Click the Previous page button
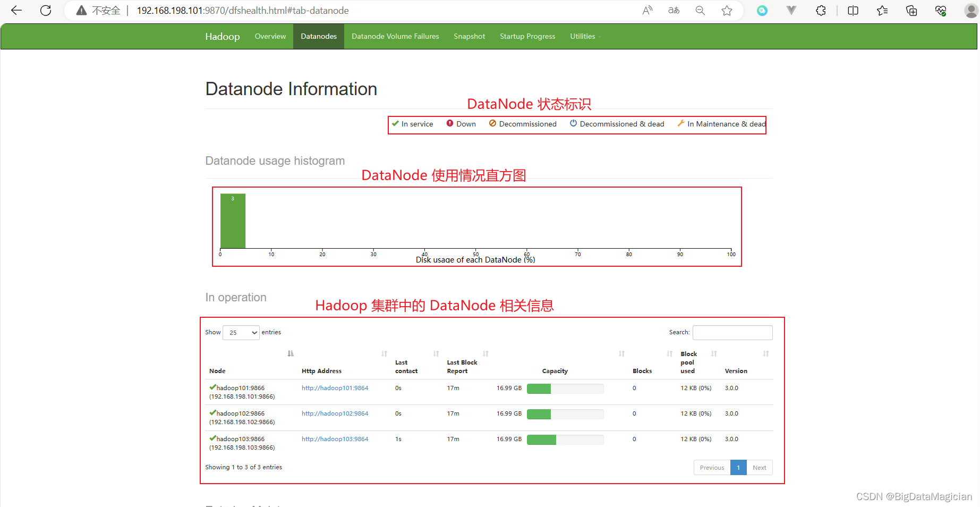This screenshot has width=980, height=507. [x=712, y=468]
